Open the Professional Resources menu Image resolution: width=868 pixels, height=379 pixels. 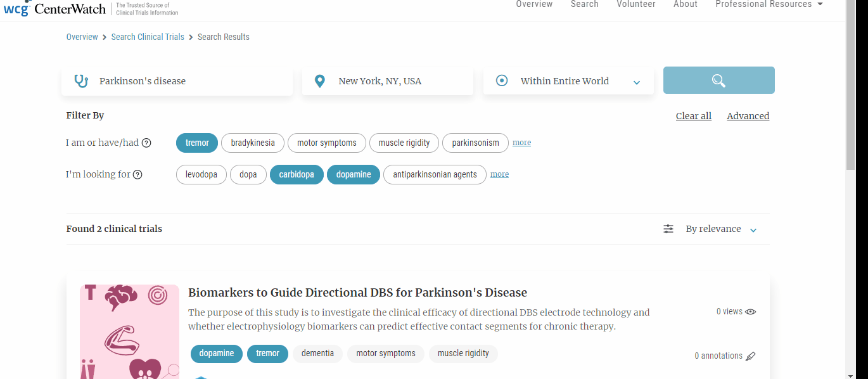[x=769, y=4]
